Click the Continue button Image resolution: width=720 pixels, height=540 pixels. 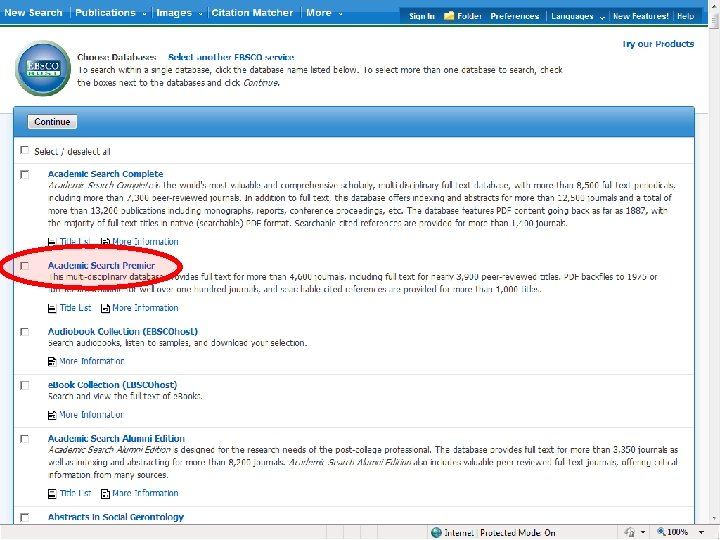[52, 122]
